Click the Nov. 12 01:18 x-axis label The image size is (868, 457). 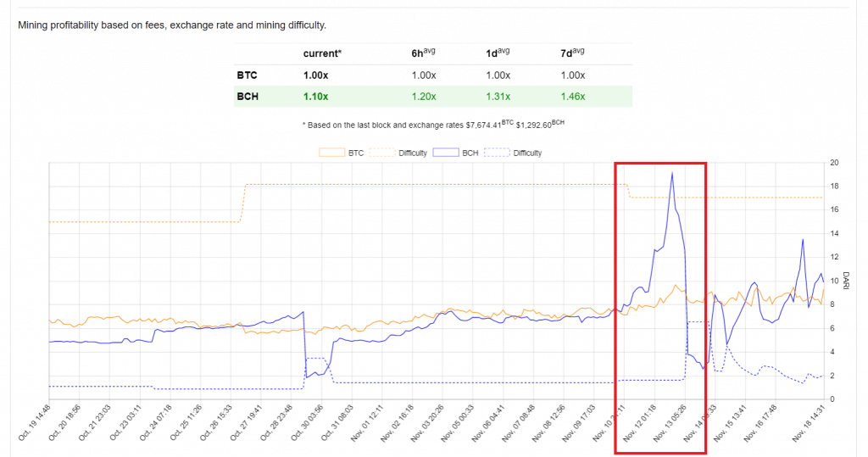coord(639,422)
